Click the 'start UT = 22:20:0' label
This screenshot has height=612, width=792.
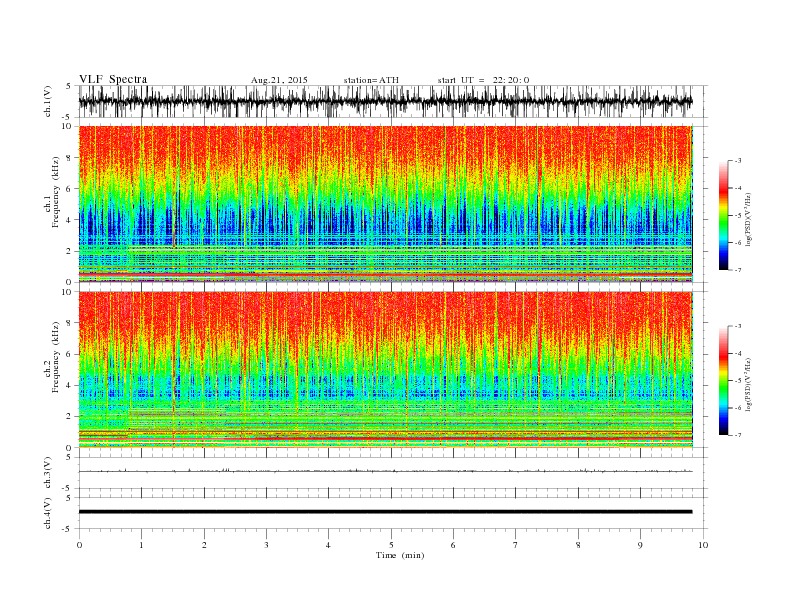pos(483,80)
